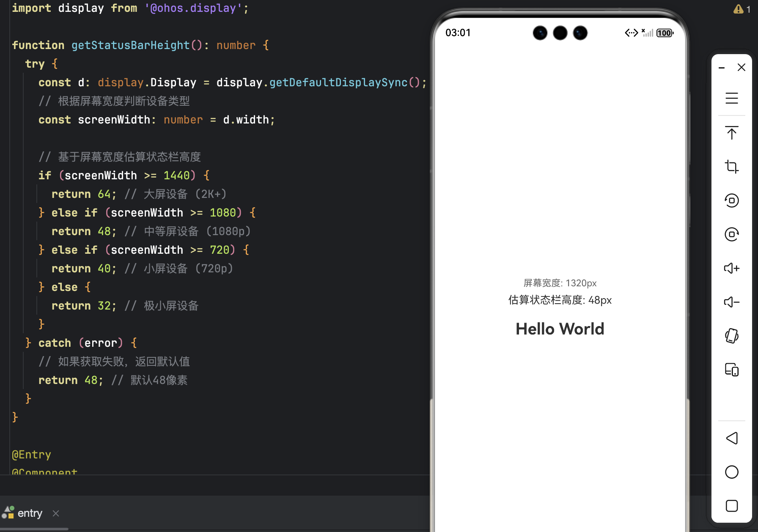Click the d.width expression

point(246,120)
